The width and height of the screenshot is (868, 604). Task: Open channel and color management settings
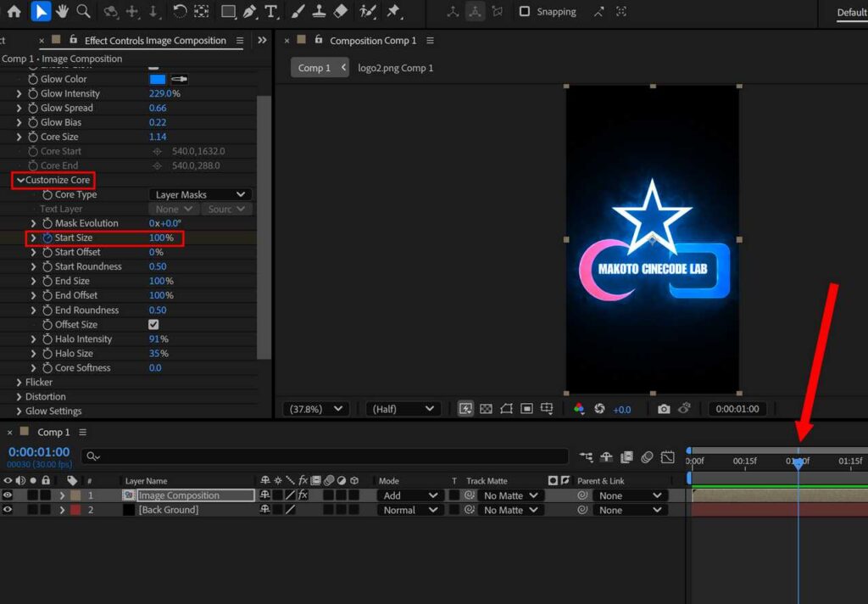(579, 409)
